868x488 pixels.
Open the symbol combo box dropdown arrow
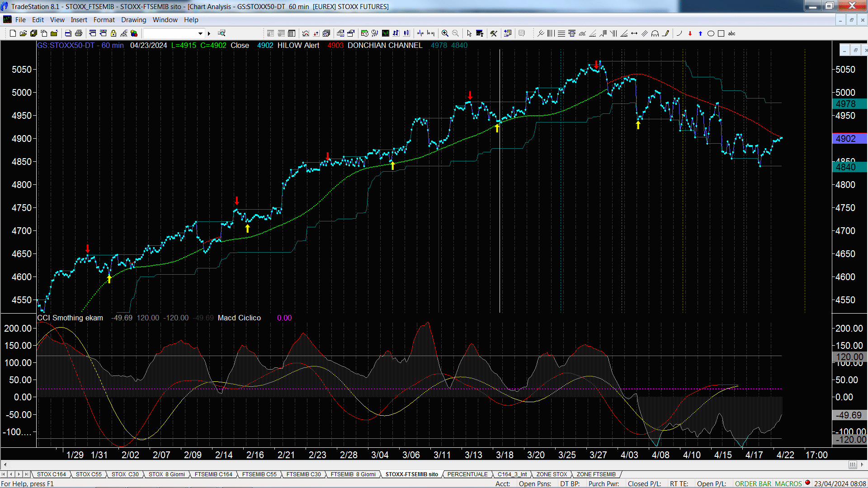coord(200,33)
